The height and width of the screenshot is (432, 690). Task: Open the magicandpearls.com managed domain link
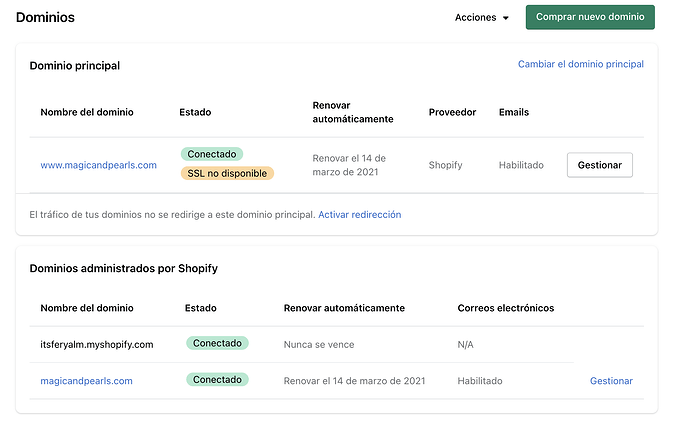click(x=86, y=381)
